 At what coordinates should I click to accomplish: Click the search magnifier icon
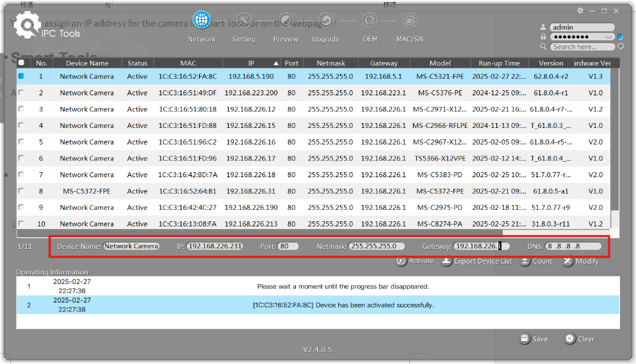544,47
